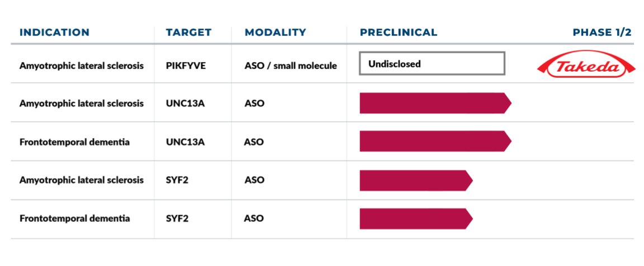Click the Takeda logo
This screenshot has width=644, height=266.
coord(585,67)
